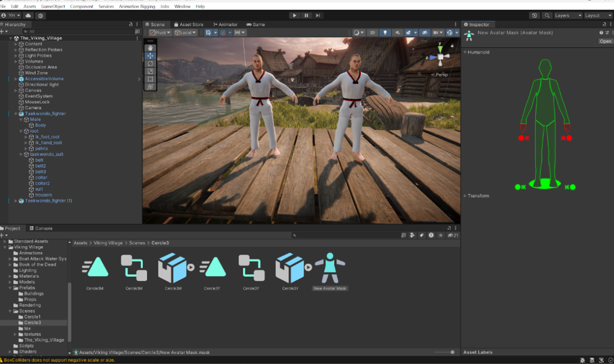This screenshot has height=364, width=614.
Task: Click the Open button in Inspector
Action: pos(605,41)
